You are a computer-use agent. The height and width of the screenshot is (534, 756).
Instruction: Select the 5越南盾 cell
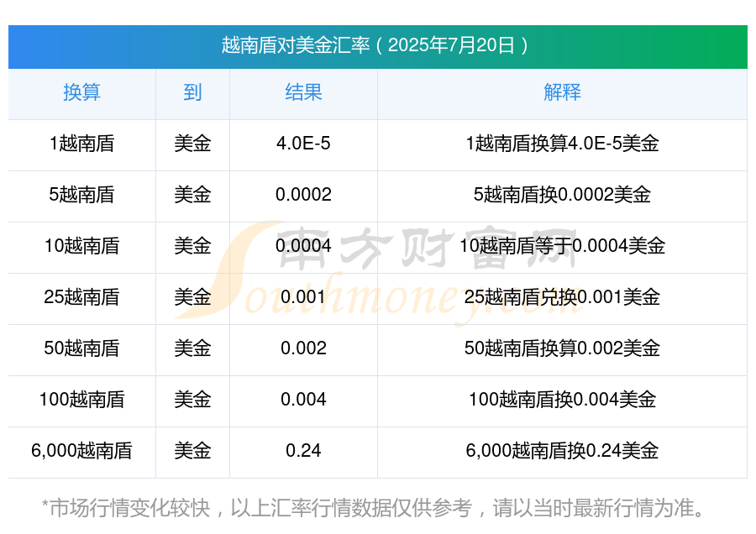point(82,195)
